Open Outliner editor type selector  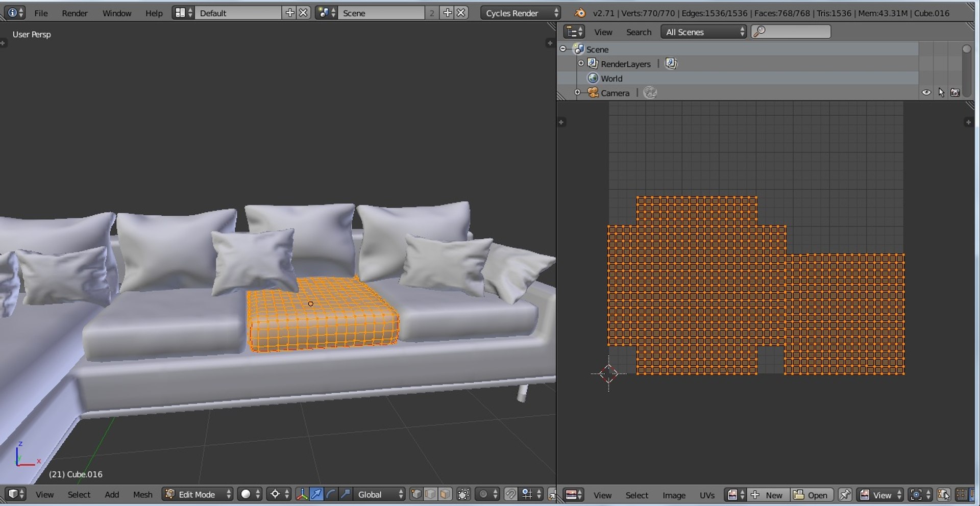click(x=574, y=32)
